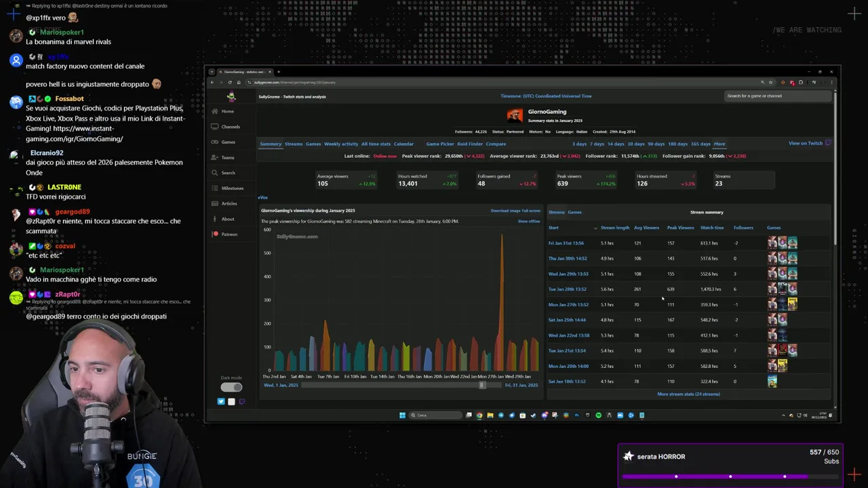
Task: Open Spotify from the taskbar
Action: [x=598, y=415]
